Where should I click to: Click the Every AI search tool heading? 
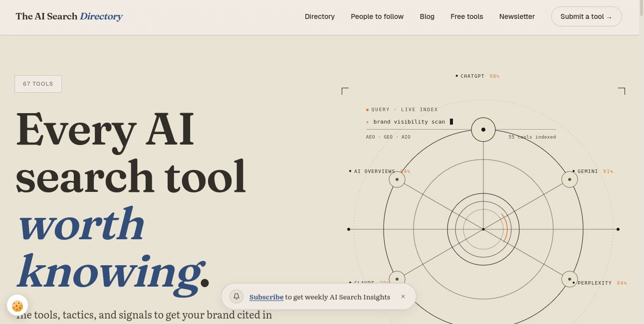(131, 153)
